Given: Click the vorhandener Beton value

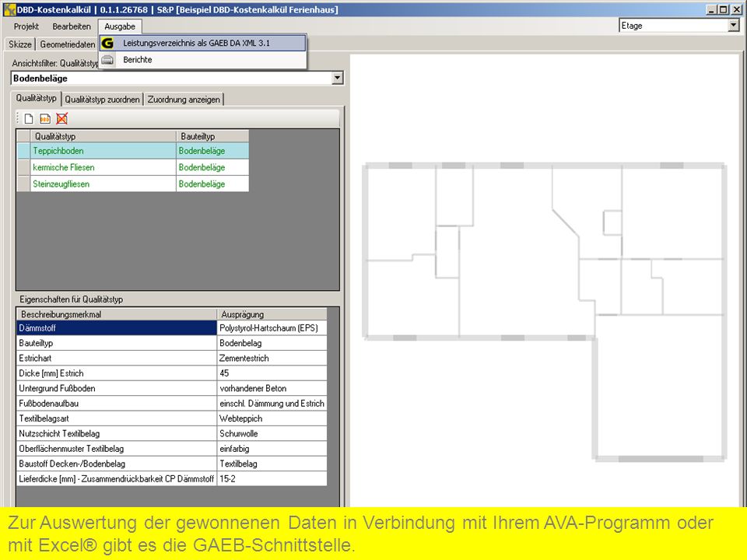Looking at the screenshot, I should click(272, 388).
